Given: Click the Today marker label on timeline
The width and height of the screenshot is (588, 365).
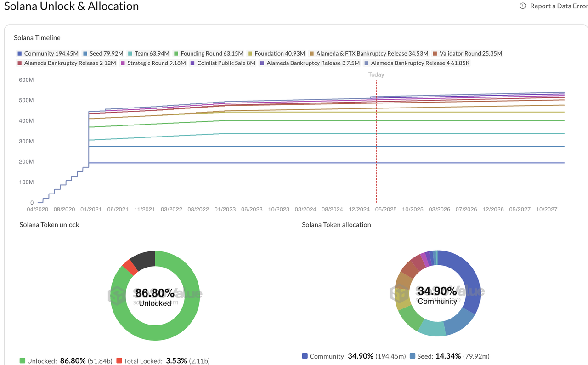Looking at the screenshot, I should click(376, 74).
